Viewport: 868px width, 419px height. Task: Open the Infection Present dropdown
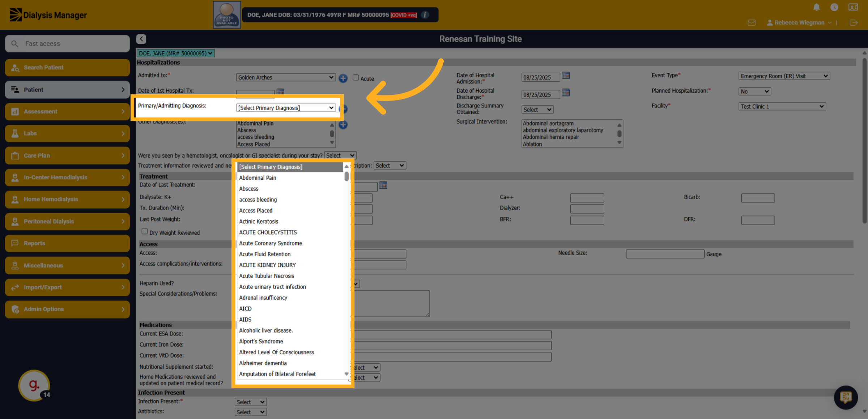pos(251,402)
